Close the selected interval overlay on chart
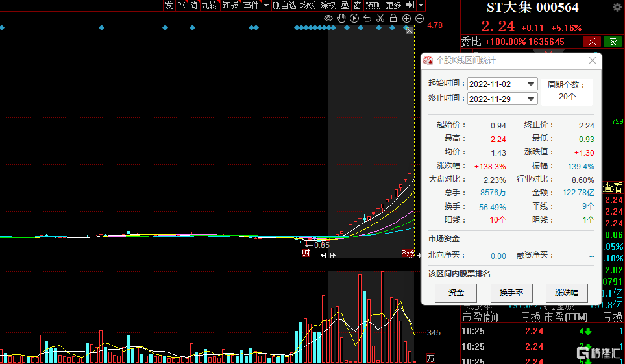This screenshot has width=625, height=364. (x=409, y=30)
